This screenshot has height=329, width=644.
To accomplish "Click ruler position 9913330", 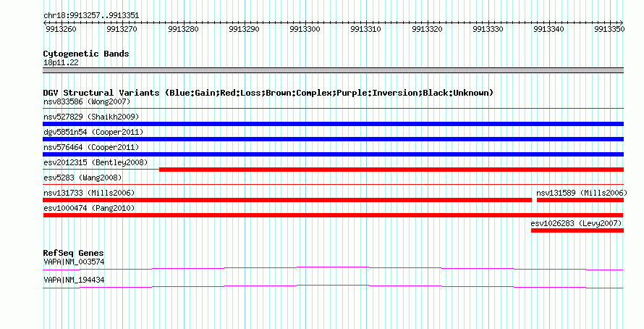I will (x=488, y=29).
